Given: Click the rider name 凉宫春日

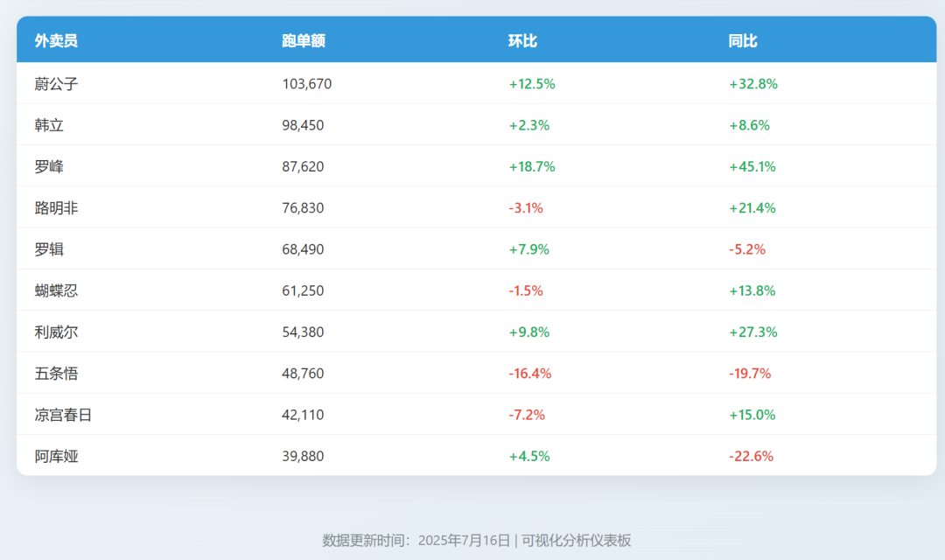Looking at the screenshot, I should click(x=59, y=415).
